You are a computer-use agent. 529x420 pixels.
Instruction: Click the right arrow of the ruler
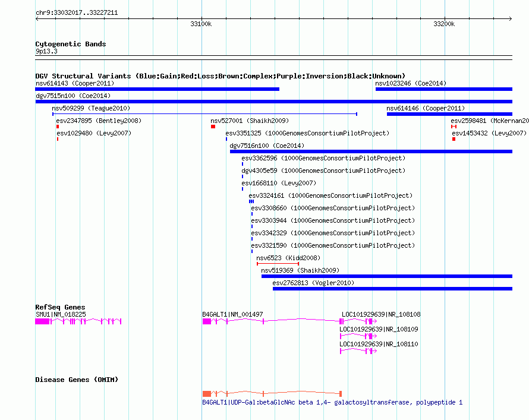coord(511,19)
